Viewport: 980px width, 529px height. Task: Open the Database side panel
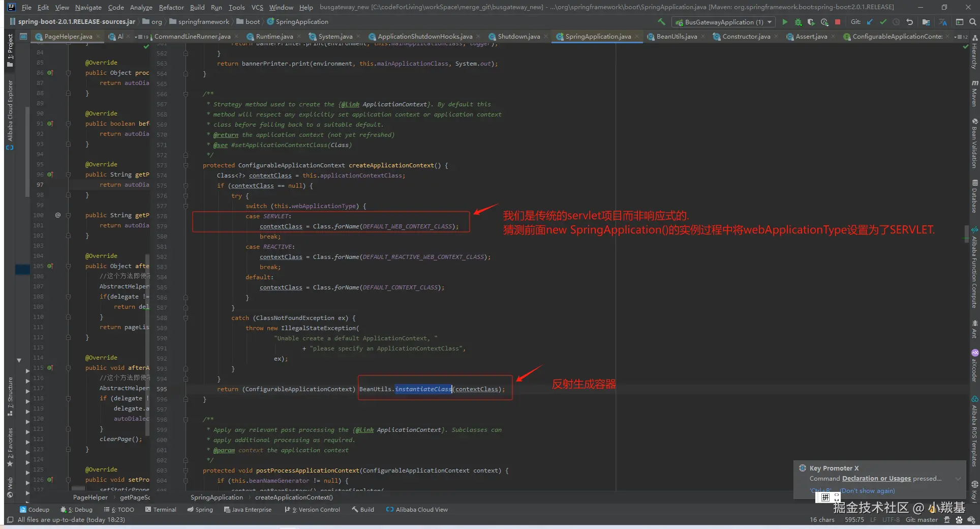[x=974, y=196]
